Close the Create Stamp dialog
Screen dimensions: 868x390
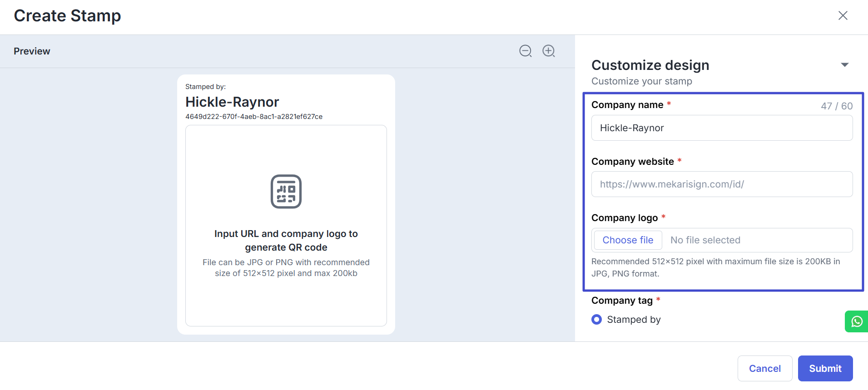[x=843, y=15]
